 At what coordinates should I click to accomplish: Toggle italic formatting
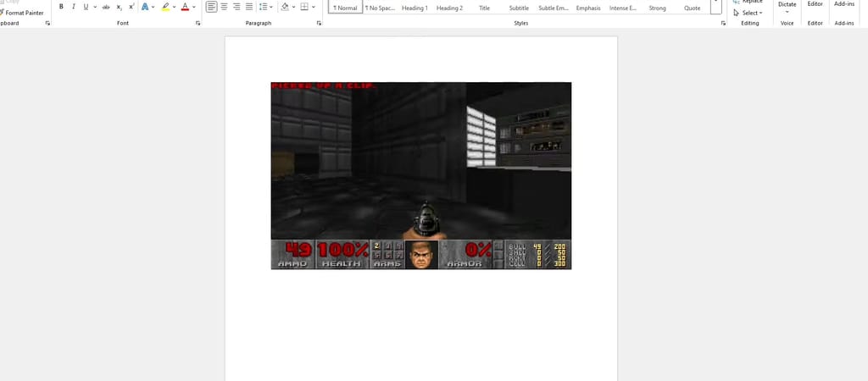coord(73,7)
